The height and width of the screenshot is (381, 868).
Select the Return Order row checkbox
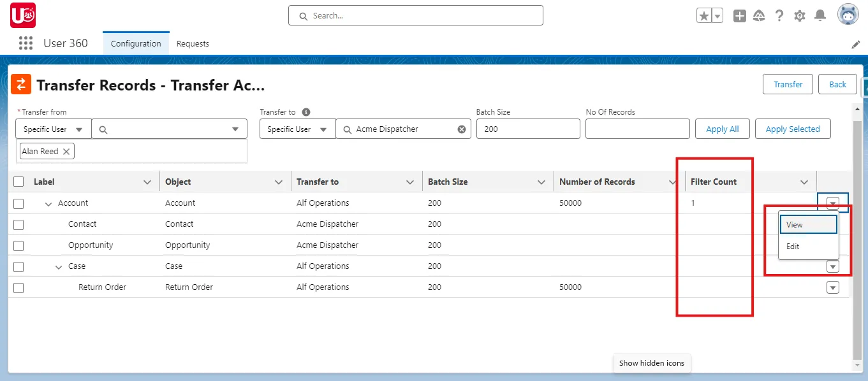click(18, 287)
